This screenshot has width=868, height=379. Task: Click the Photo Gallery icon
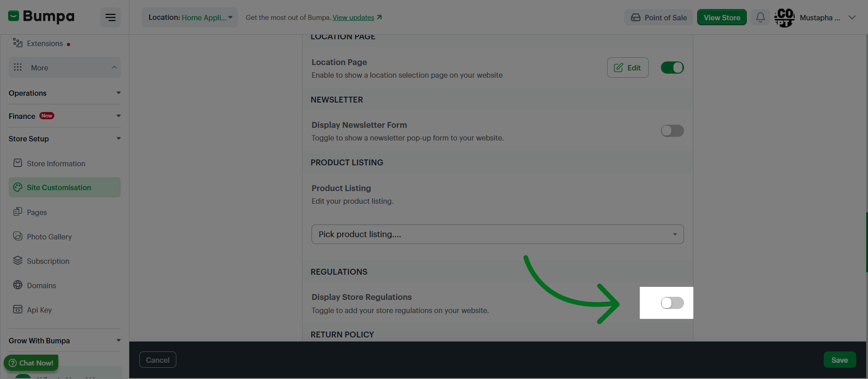click(18, 236)
